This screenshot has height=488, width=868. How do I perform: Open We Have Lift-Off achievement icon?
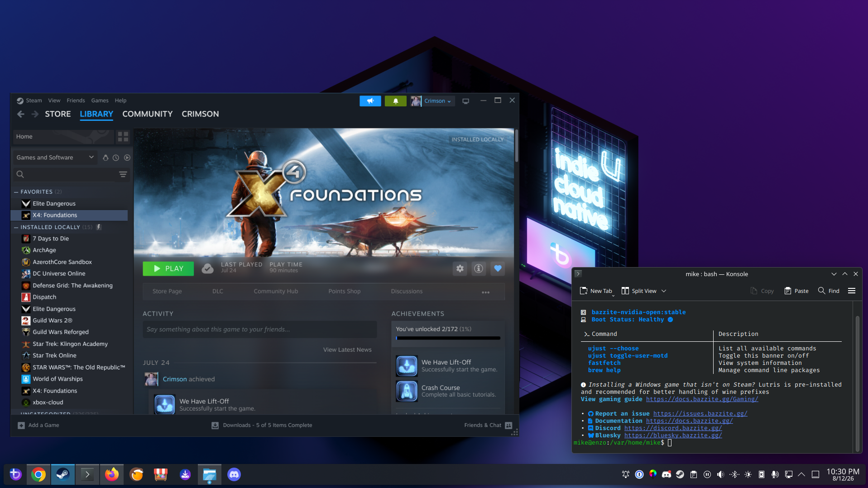tap(407, 366)
